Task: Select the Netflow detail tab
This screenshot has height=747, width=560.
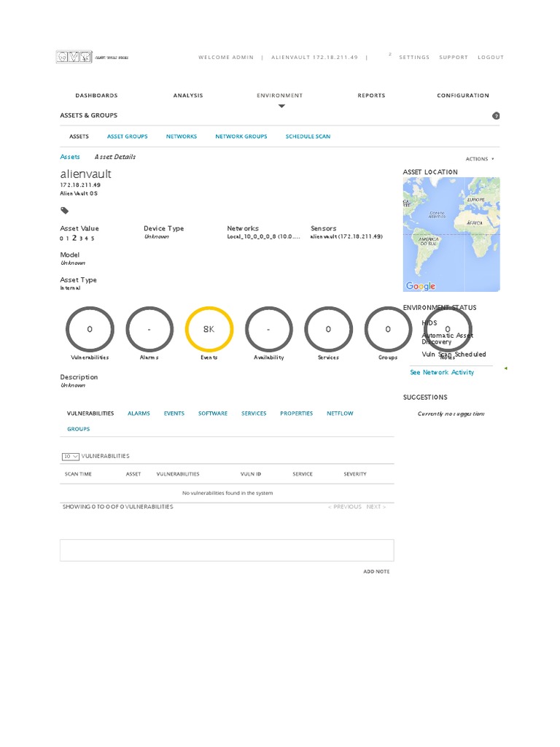Action: (340, 414)
